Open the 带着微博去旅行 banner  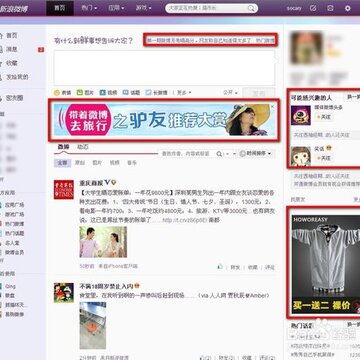[164, 120]
